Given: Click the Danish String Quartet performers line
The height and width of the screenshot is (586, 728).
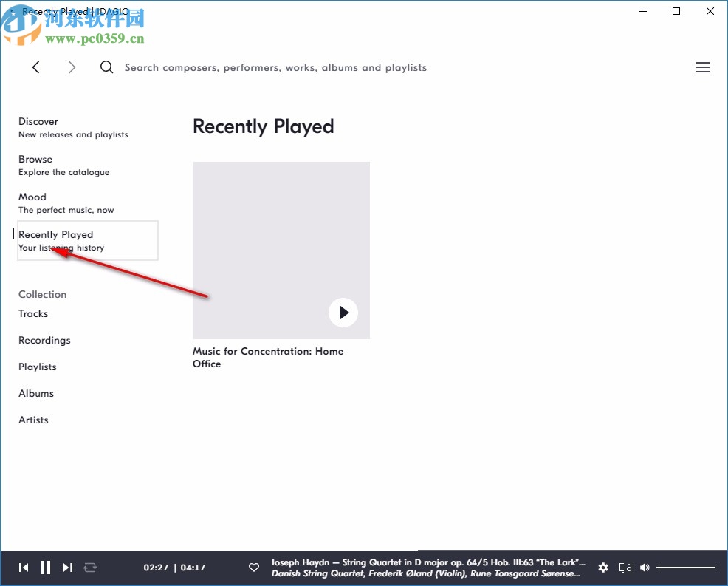Looking at the screenshot, I should coord(426,573).
